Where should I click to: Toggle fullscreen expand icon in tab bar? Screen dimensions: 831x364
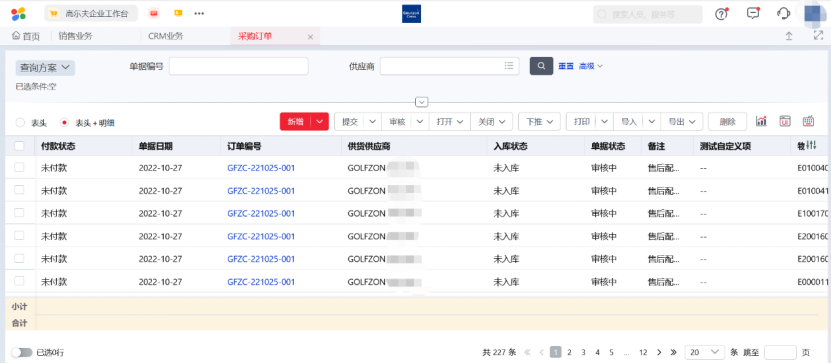coord(818,35)
